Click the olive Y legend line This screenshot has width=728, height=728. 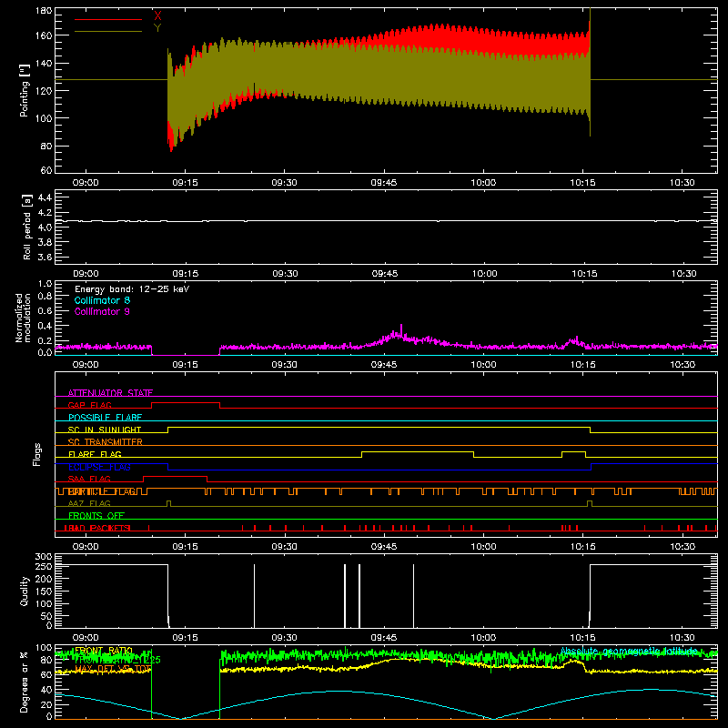pyautogui.click(x=108, y=32)
